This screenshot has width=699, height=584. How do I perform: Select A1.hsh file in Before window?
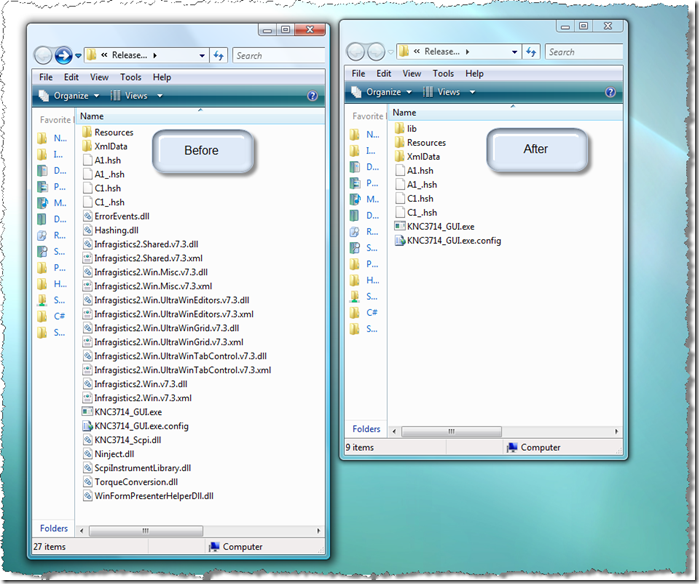(102, 160)
